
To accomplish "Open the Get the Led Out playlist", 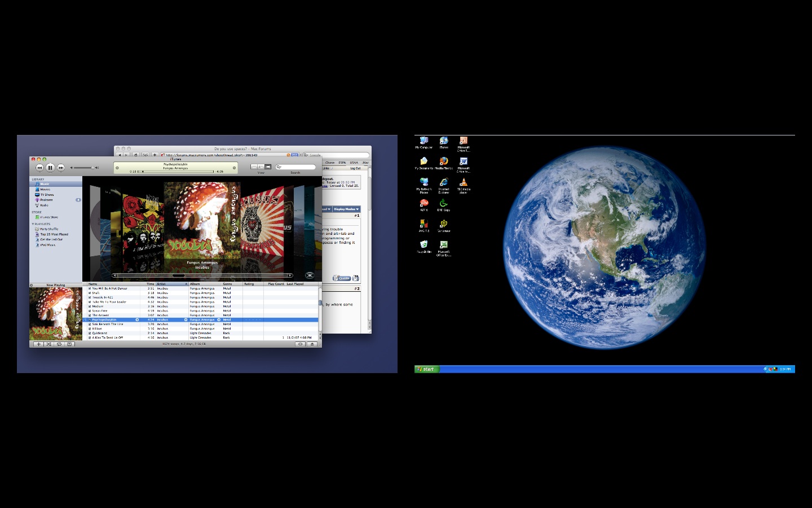I will [x=56, y=239].
